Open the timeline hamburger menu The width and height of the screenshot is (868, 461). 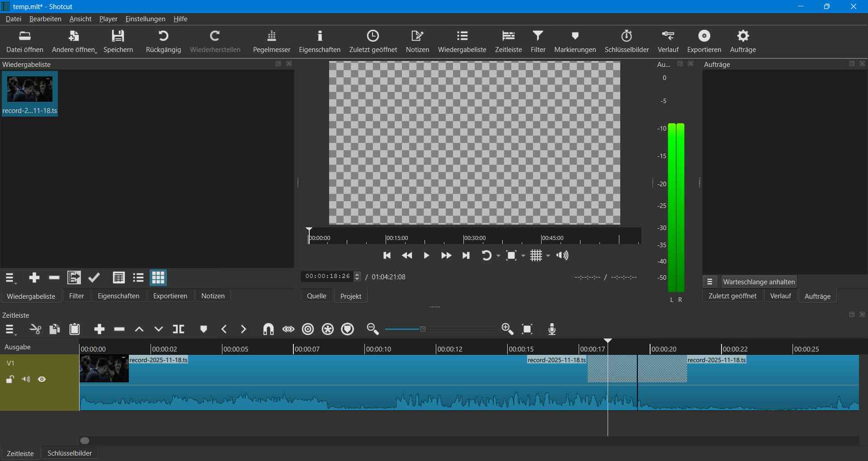[9, 329]
